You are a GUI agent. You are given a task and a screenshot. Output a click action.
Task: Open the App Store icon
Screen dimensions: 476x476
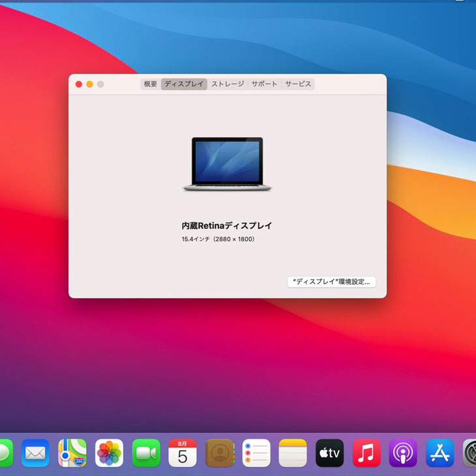tap(439, 453)
